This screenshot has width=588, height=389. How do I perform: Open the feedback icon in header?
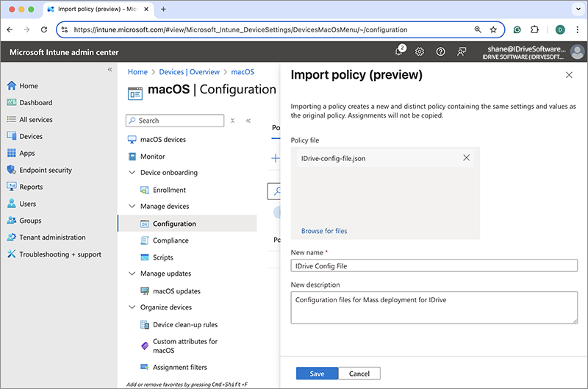pyautogui.click(x=462, y=51)
